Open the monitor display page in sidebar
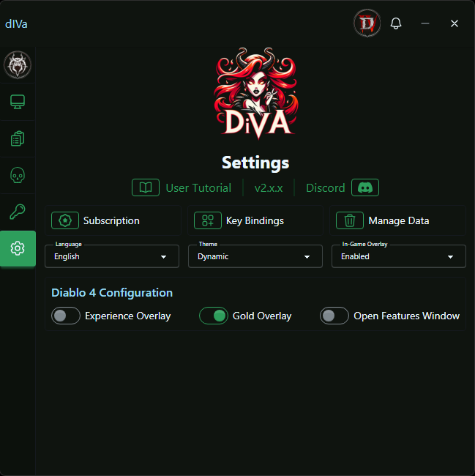475x476 pixels. [18, 102]
